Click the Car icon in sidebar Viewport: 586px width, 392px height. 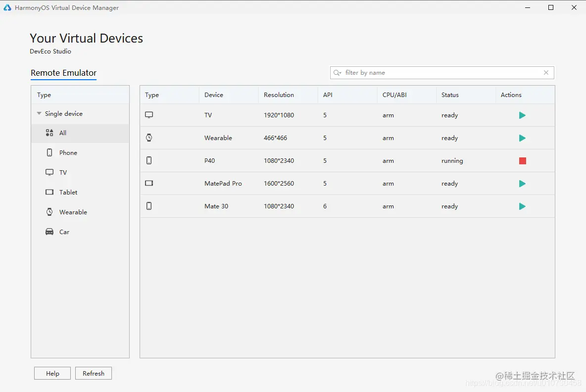tap(49, 232)
